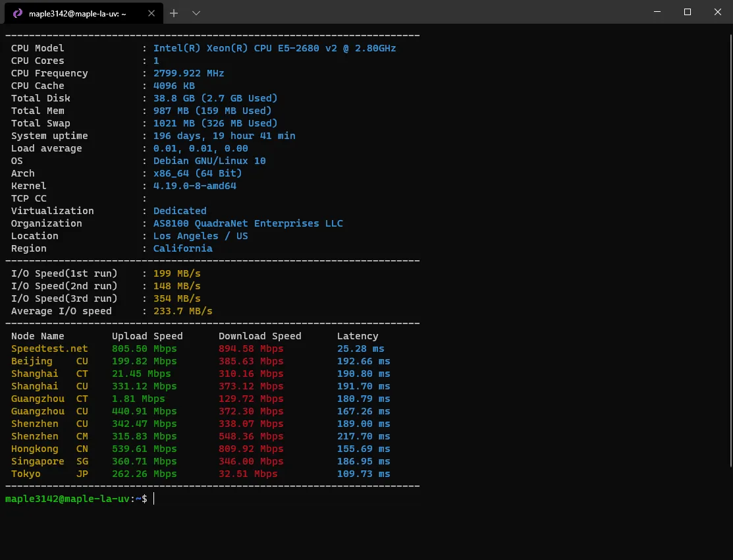Open the new tab dropdown menu
The height and width of the screenshot is (560, 733).
[196, 13]
